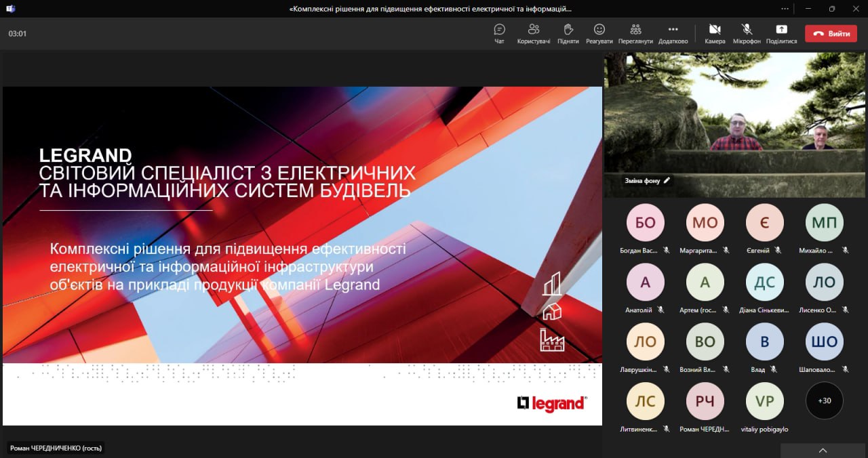868x458 pixels.
Task: Select the РЧ avatar of Роман
Action: [x=705, y=401]
